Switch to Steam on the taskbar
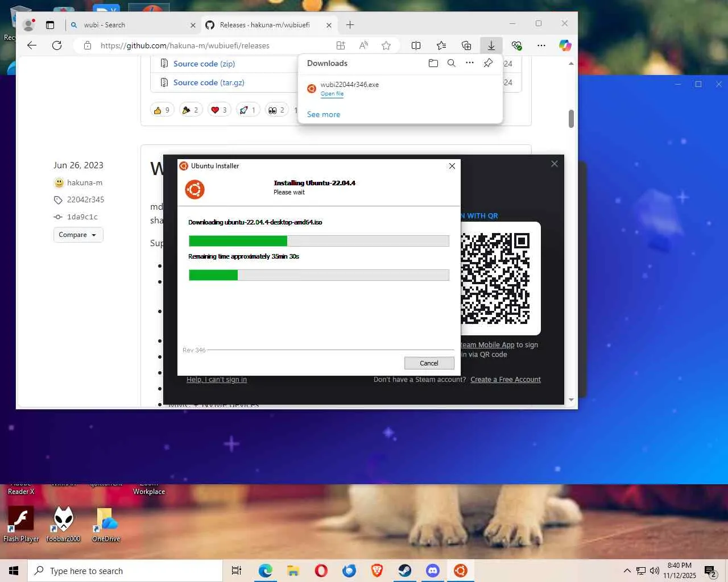The height and width of the screenshot is (582, 728). pos(404,571)
